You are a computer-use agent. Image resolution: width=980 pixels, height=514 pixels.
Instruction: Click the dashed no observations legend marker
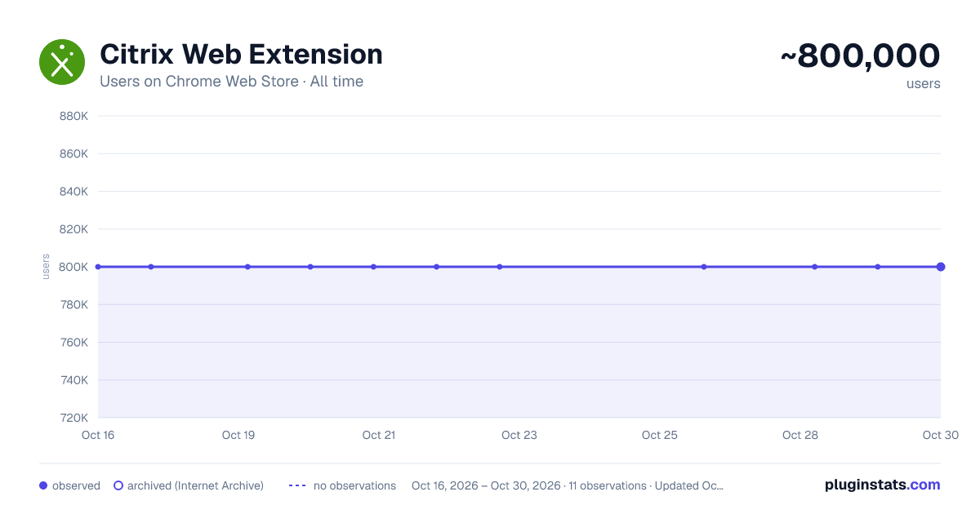pyautogui.click(x=297, y=485)
